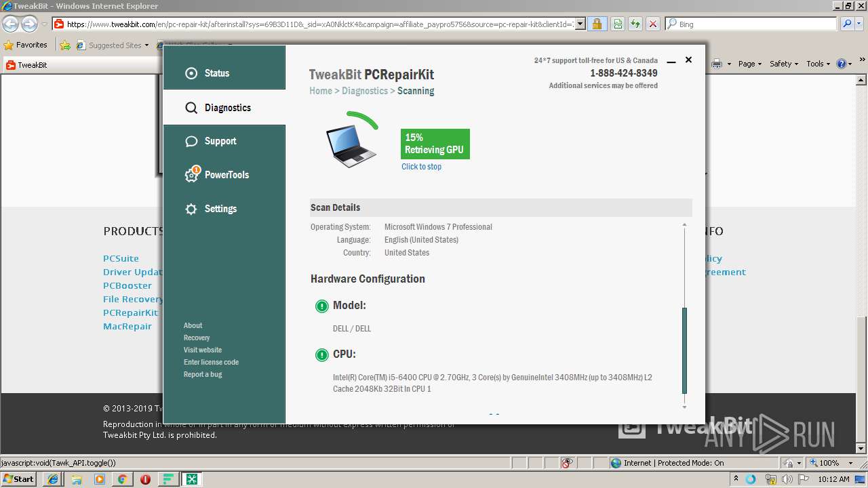Click the Status circle icon
The width and height of the screenshot is (868, 488).
point(191,73)
